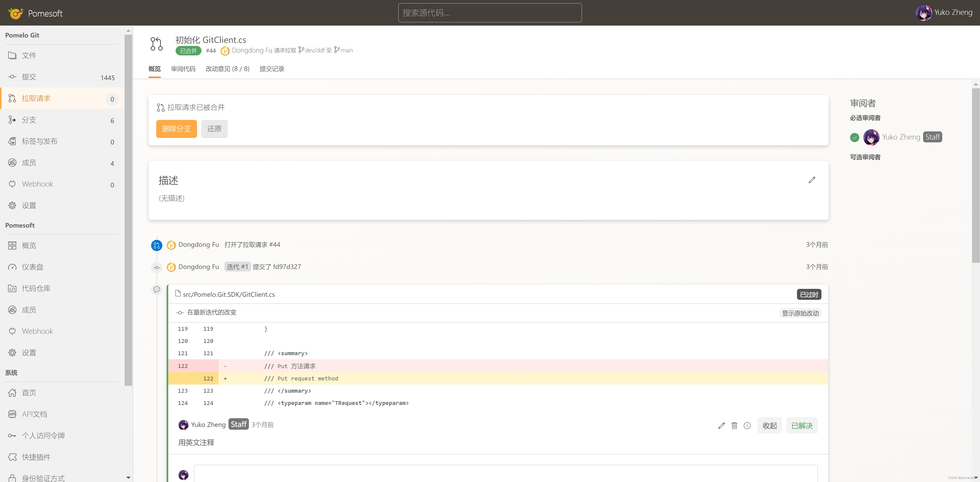This screenshot has width=980, height=482.
Task: Click the trash icon on Yuko's comment
Action: point(734,425)
